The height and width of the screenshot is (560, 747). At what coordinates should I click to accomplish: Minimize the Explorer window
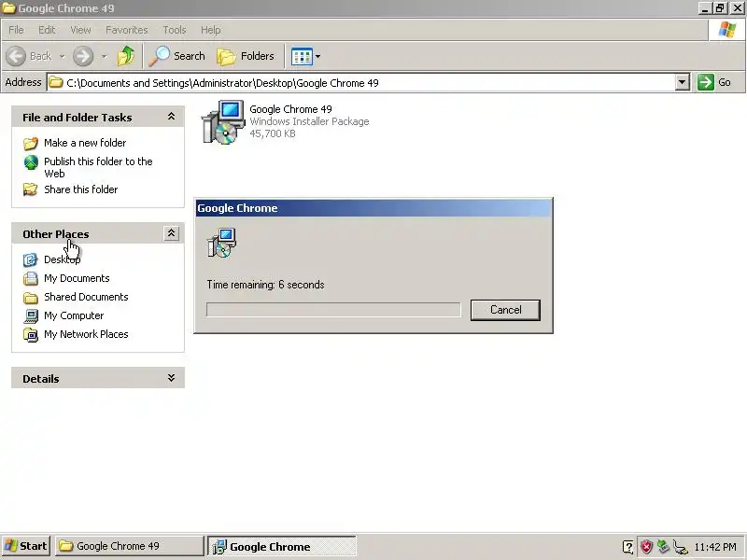(x=706, y=8)
